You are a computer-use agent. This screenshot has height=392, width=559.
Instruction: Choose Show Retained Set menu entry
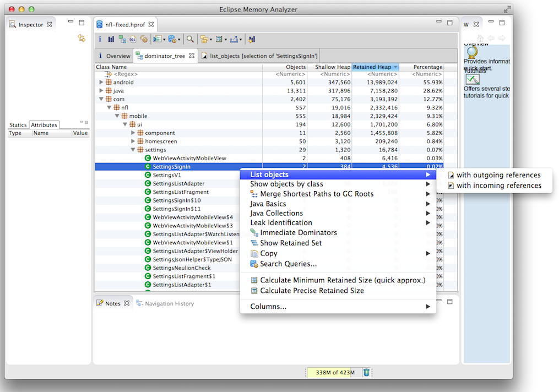pyautogui.click(x=290, y=243)
